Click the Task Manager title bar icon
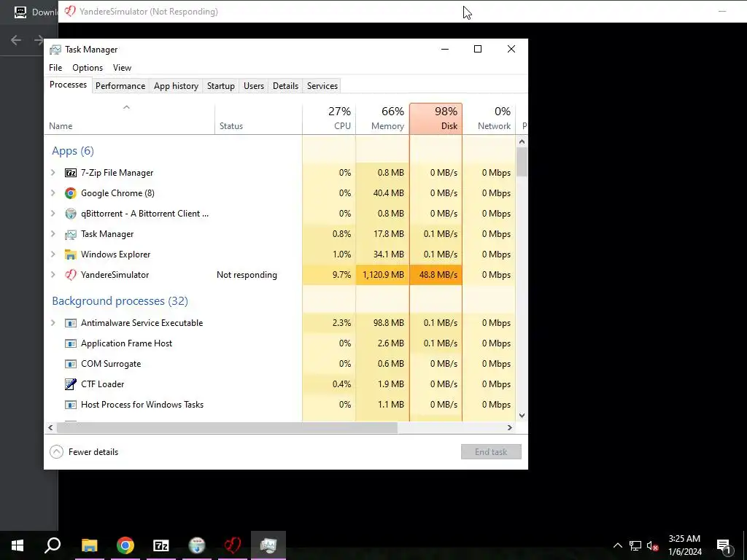The width and height of the screenshot is (747, 560). [55, 50]
